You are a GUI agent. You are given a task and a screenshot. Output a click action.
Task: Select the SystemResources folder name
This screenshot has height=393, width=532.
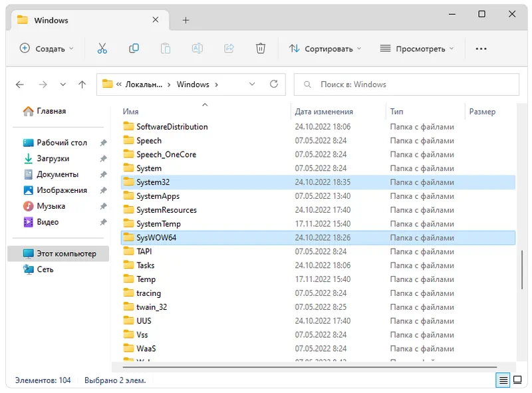[x=166, y=210]
